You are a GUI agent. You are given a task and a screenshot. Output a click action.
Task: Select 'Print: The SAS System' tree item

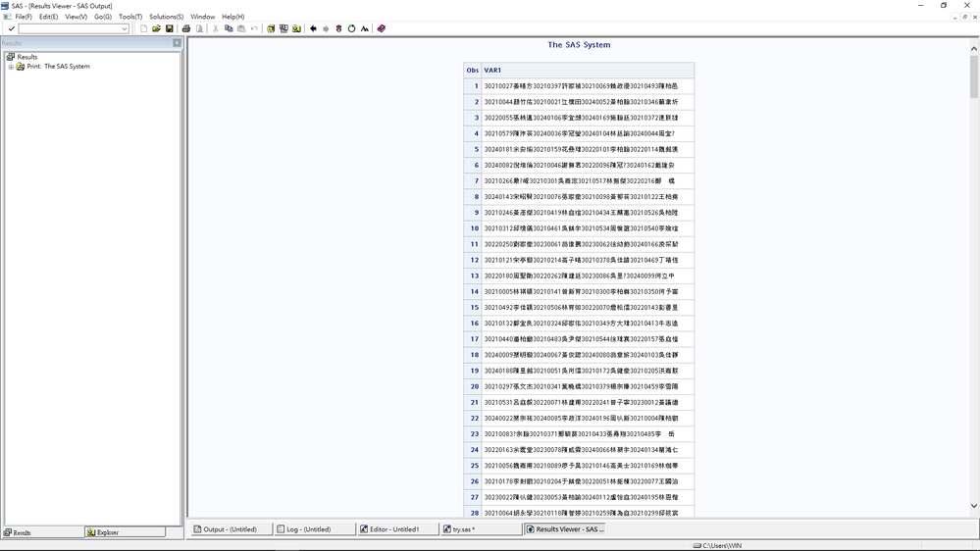pos(58,67)
